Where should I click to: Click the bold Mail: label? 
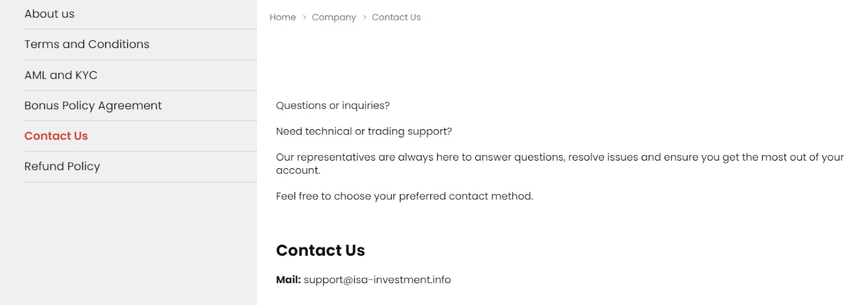click(x=288, y=280)
